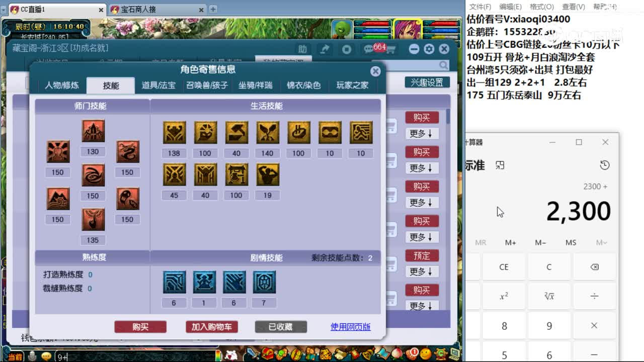Click the calculator backspace key

tap(594, 267)
